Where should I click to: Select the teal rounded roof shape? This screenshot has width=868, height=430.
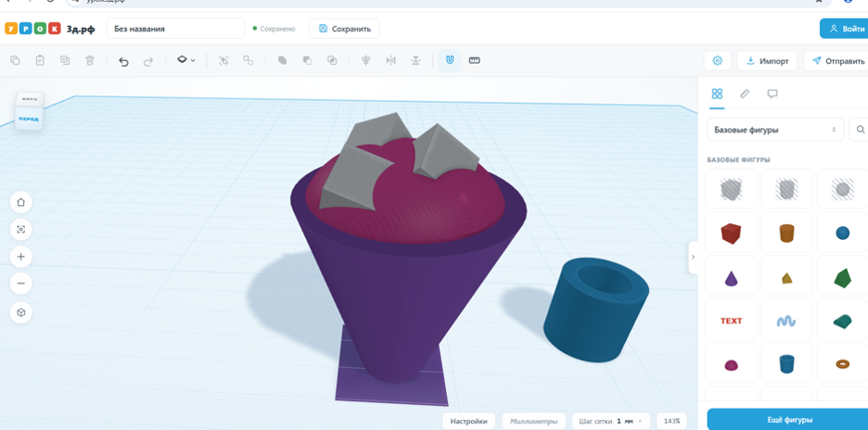coord(842,321)
